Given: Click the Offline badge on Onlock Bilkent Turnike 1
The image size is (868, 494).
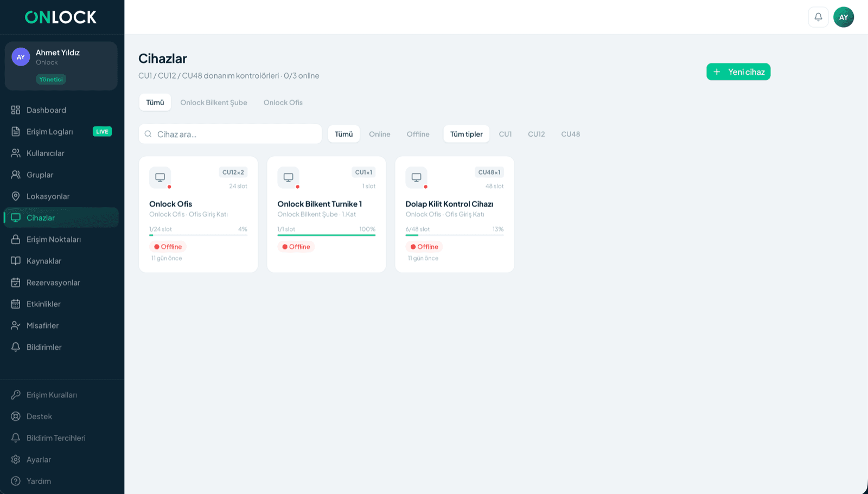Looking at the screenshot, I should (x=296, y=247).
